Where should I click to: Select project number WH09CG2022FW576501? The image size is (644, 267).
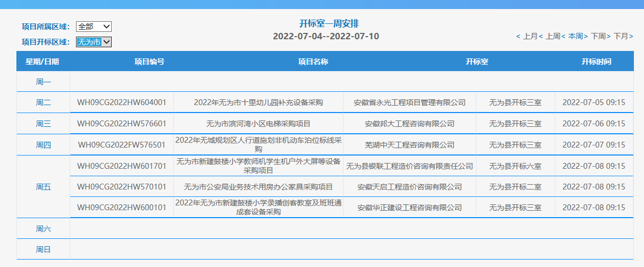pyautogui.click(x=122, y=144)
